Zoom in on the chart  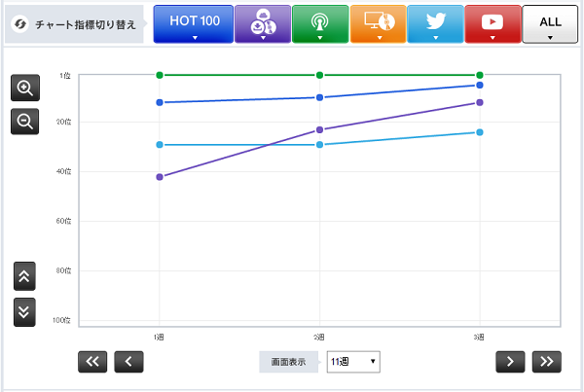pyautogui.click(x=25, y=88)
